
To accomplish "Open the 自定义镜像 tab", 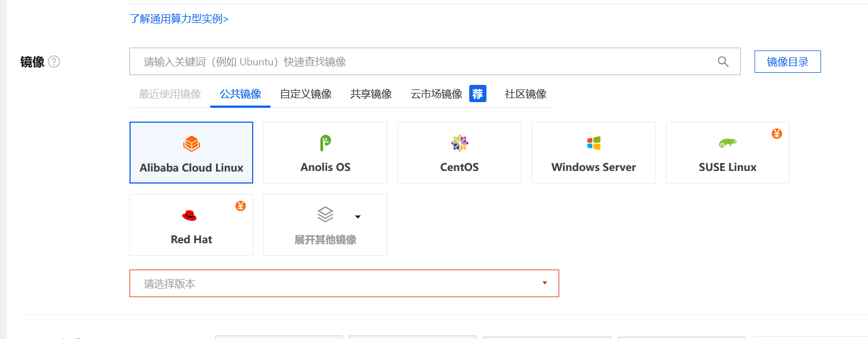I will (306, 94).
